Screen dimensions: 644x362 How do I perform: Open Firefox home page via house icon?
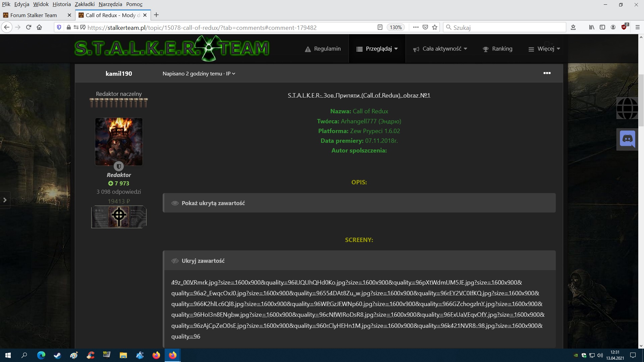point(39,27)
